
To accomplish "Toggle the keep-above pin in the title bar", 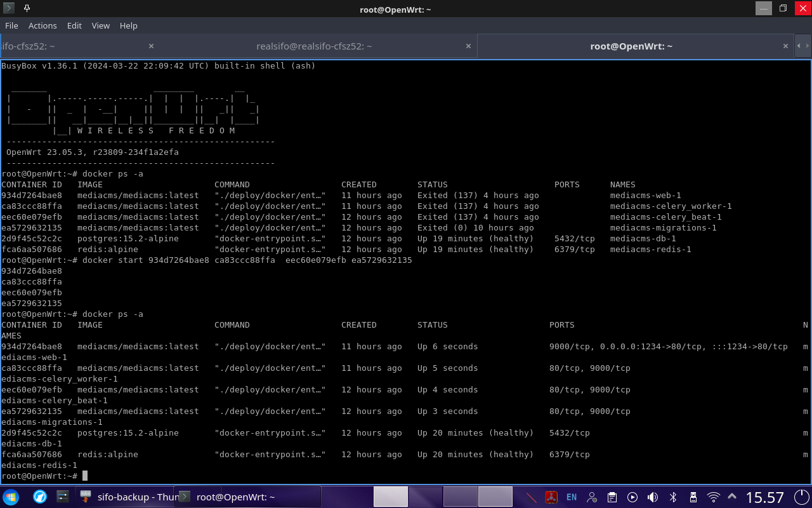I will (27, 9).
